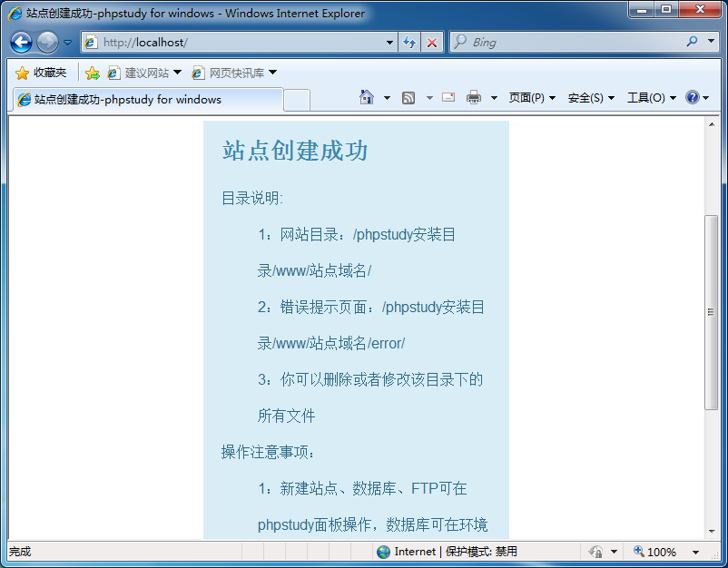Click the Help question mark icon
This screenshot has height=568, width=728.
tap(692, 97)
